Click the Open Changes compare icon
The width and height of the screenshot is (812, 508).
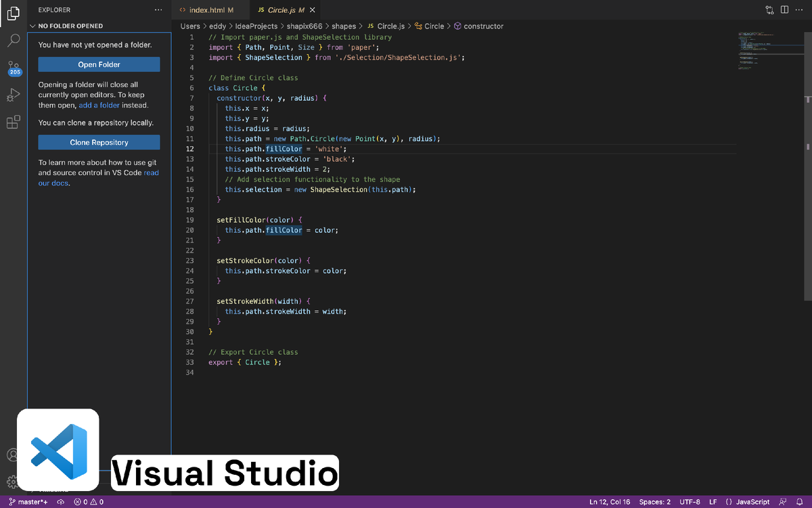coord(770,10)
